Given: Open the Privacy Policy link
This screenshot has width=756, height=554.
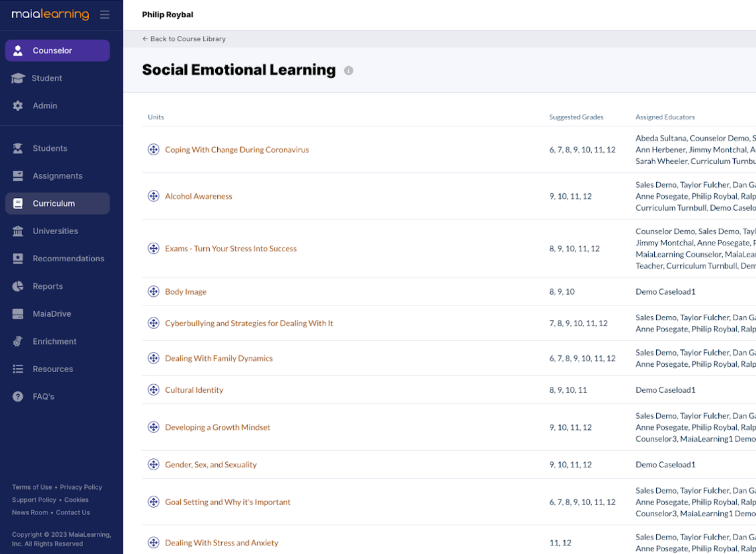Looking at the screenshot, I should pyautogui.click(x=81, y=487).
